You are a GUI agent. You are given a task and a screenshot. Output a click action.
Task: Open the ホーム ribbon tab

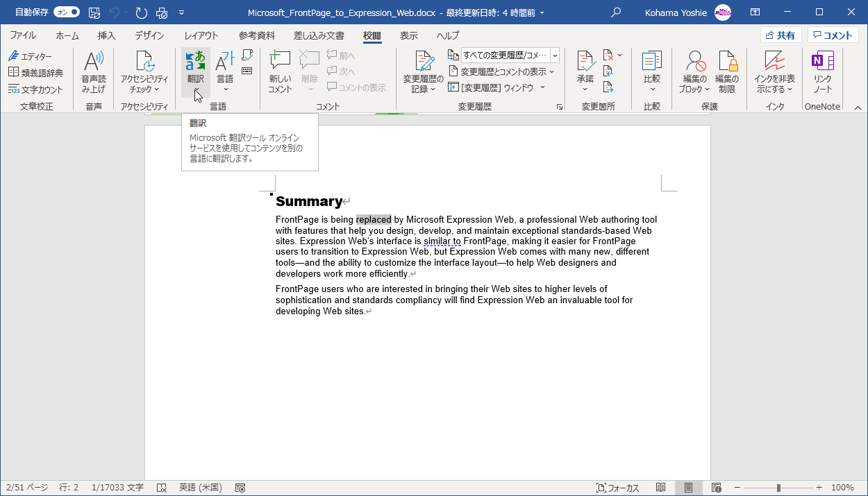click(x=67, y=36)
